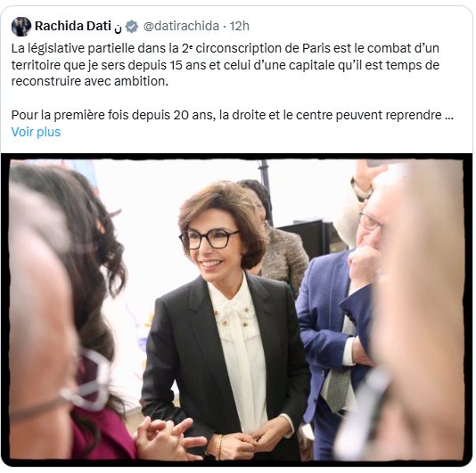Open Rachida Dati's round profile avatar
Viewport: 476px width, 473px height.
21,27
